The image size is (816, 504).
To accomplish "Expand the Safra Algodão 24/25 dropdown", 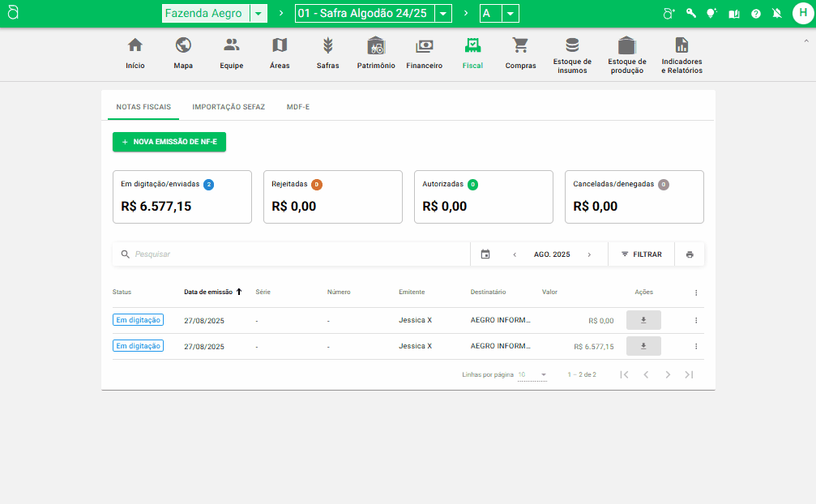I will 442,14.
